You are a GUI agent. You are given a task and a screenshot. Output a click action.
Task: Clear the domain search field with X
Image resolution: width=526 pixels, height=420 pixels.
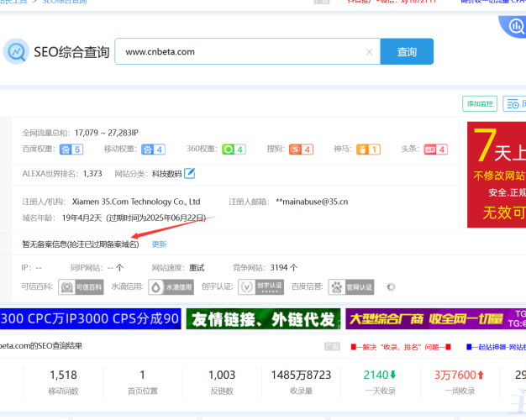[x=369, y=52]
